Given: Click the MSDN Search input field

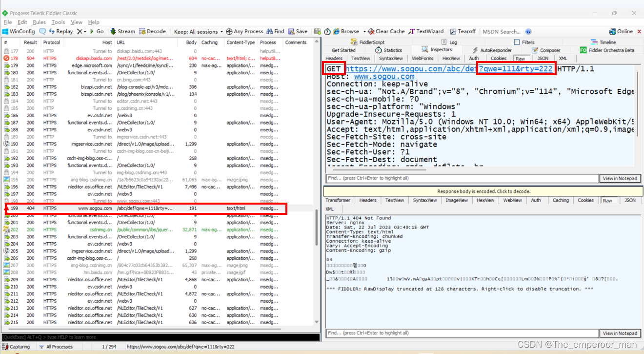Looking at the screenshot, I should pos(502,31).
